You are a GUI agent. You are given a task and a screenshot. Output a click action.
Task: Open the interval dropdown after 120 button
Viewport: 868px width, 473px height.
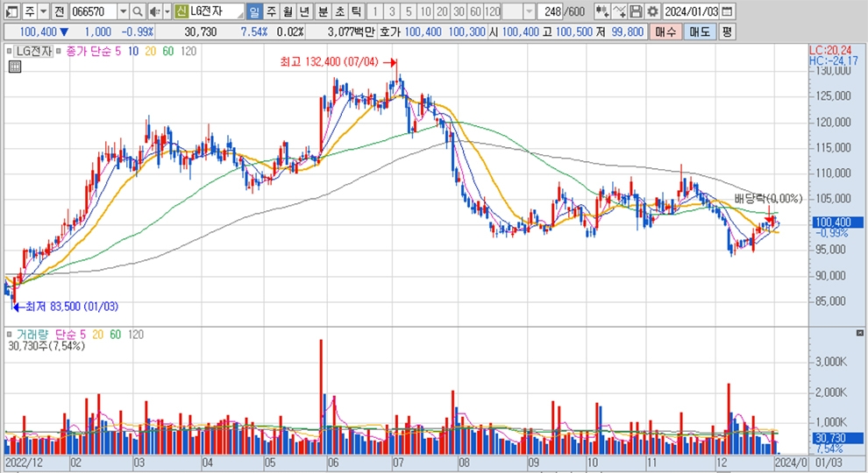pos(530,11)
